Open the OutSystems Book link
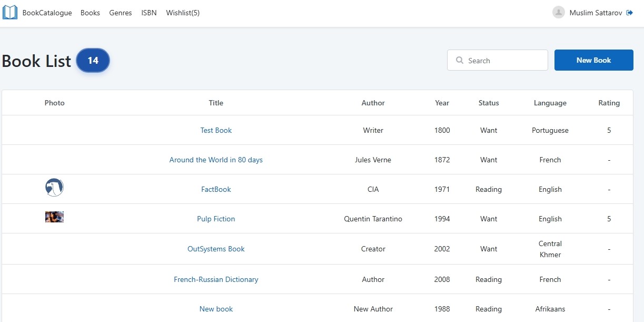 [216, 249]
